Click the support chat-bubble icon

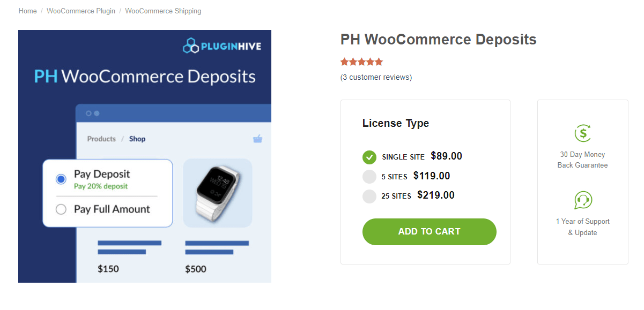582,201
